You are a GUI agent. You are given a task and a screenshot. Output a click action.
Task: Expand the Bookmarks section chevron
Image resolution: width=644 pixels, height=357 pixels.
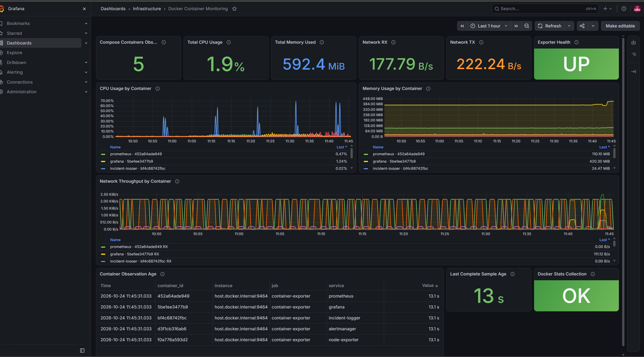pos(86,23)
